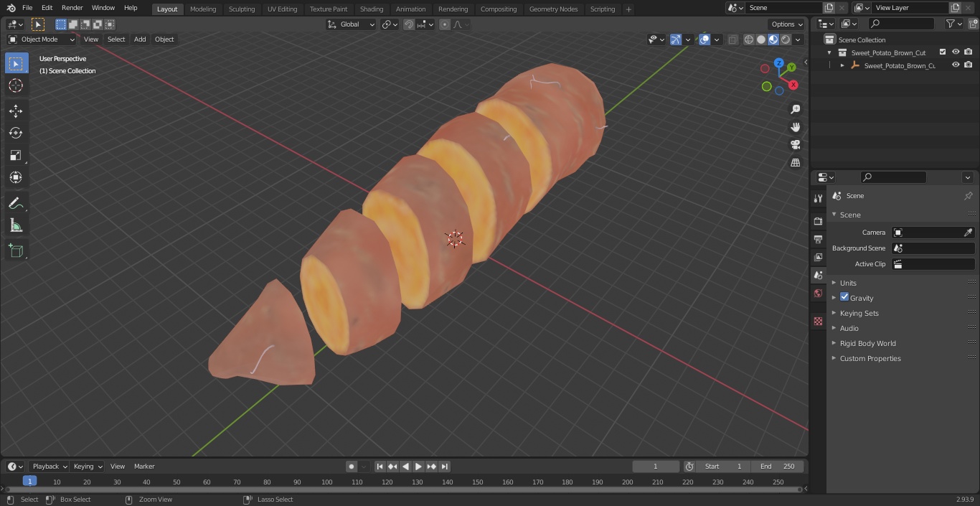Open the Scene properties tab
980x506 pixels.
[818, 275]
